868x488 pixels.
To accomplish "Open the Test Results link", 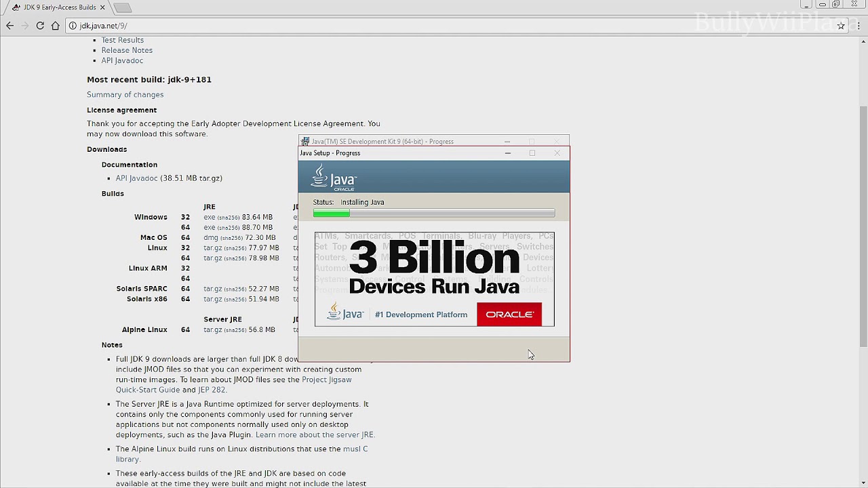I will click(x=123, y=40).
